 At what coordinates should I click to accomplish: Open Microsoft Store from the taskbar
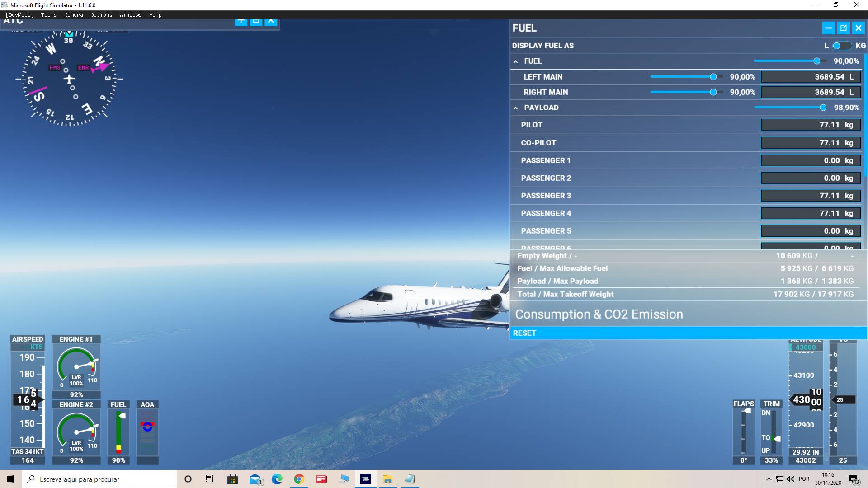coord(232,479)
